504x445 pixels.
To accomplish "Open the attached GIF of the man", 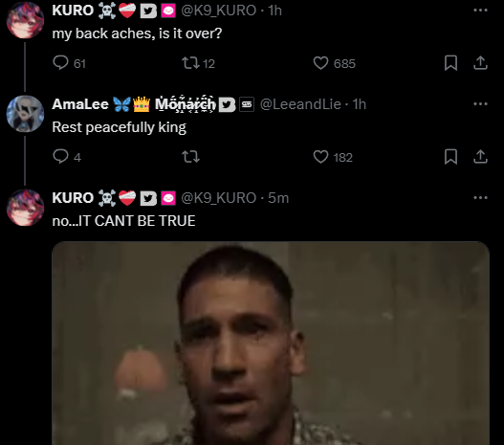I will pyautogui.click(x=271, y=343).
